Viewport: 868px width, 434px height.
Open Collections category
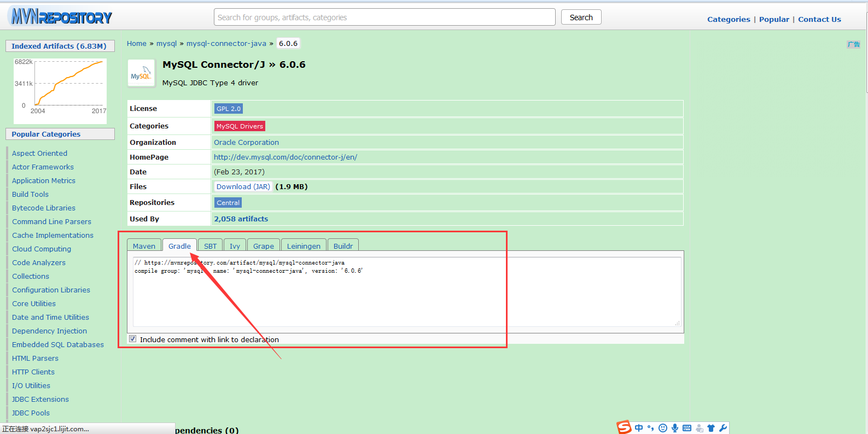[31, 276]
